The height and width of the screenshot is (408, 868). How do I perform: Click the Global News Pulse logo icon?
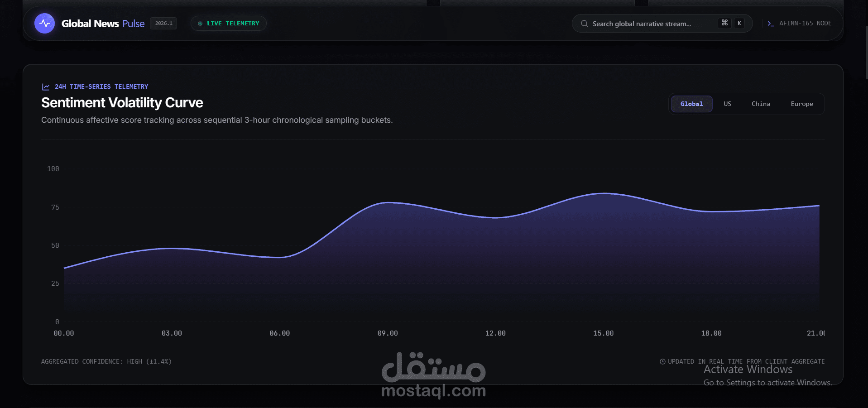coord(44,23)
